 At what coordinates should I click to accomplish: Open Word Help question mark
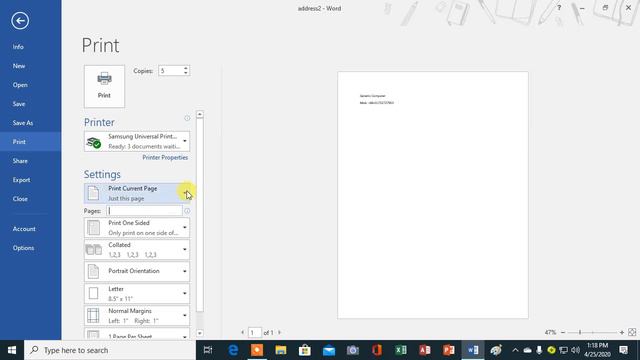point(559,8)
